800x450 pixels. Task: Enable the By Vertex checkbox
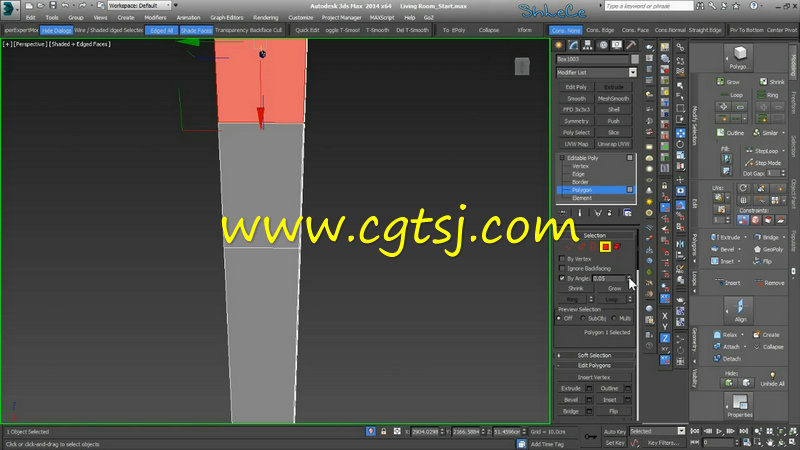[x=562, y=259]
